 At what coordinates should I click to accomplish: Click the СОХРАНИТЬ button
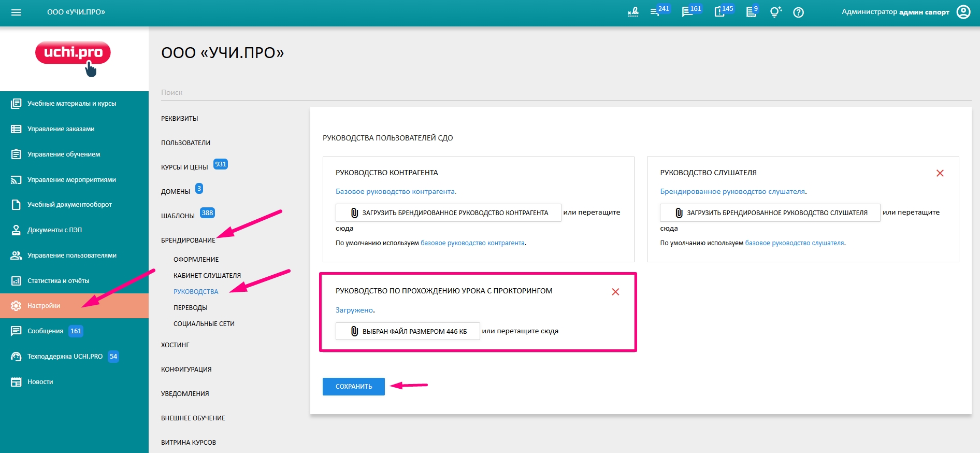(x=354, y=387)
